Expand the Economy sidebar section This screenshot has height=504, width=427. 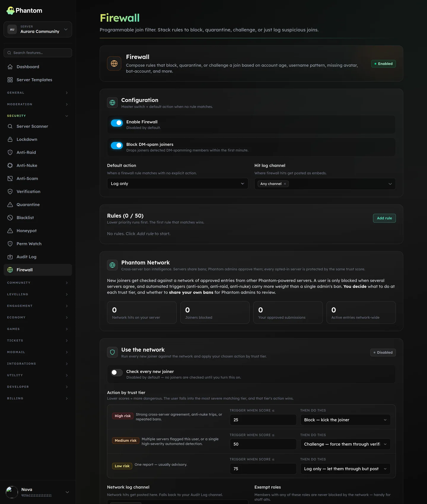38,318
